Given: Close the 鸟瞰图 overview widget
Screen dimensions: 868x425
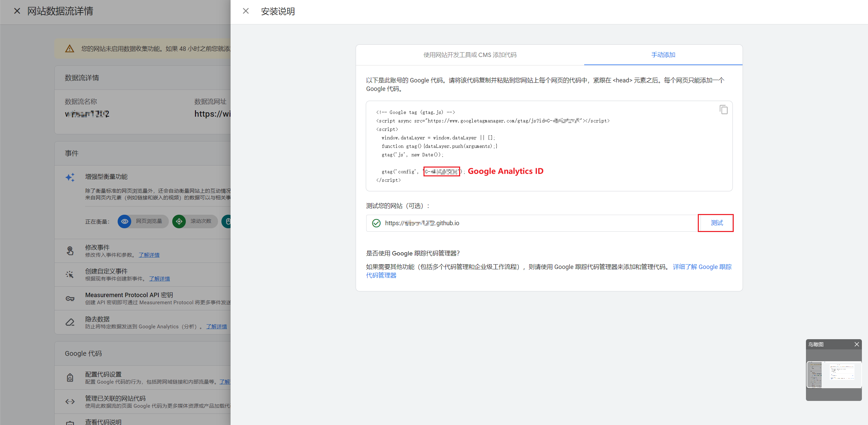Looking at the screenshot, I should [x=856, y=344].
